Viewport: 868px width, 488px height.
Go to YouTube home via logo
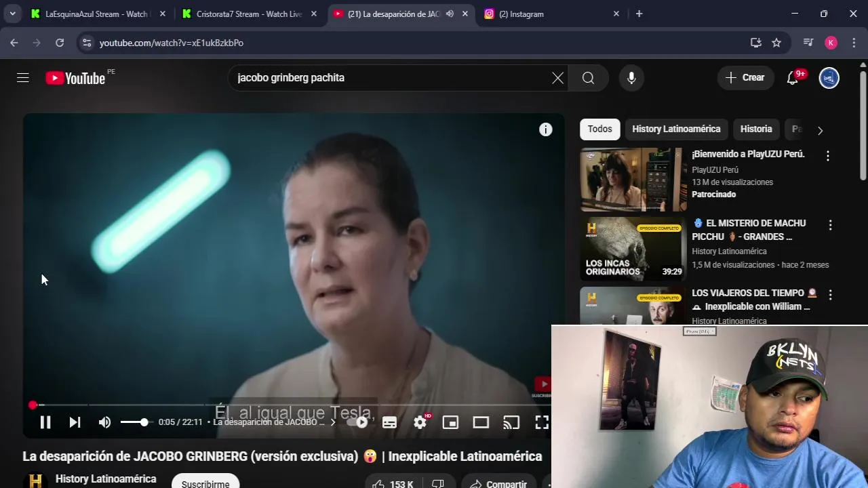[75, 78]
